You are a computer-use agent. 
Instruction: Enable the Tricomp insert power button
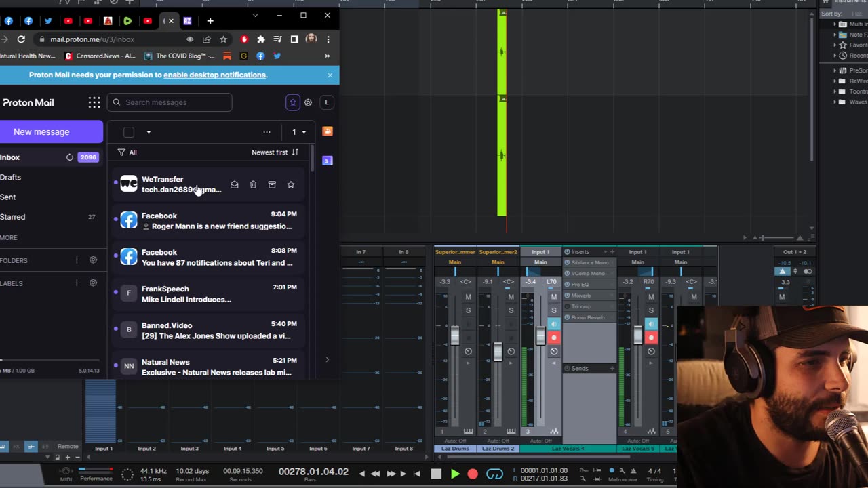click(568, 306)
